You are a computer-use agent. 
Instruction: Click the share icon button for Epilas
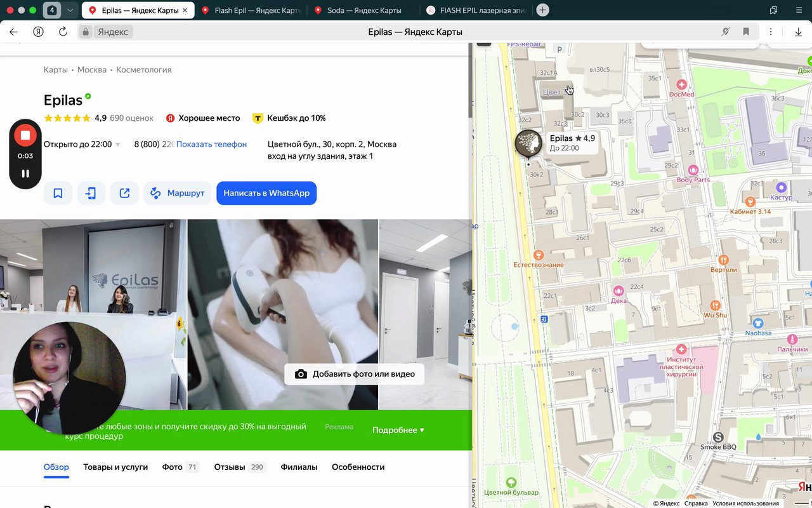click(x=125, y=193)
